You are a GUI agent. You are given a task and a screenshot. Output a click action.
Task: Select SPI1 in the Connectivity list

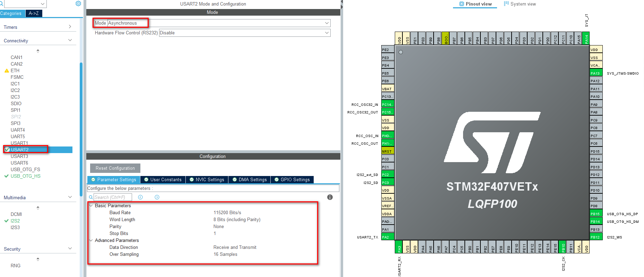pyautogui.click(x=16, y=110)
